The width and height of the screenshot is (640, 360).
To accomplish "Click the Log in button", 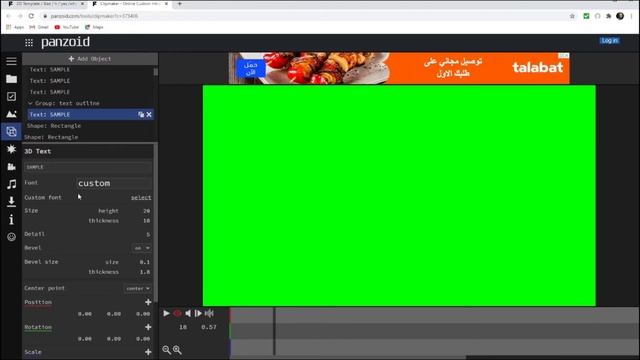I will 609,40.
